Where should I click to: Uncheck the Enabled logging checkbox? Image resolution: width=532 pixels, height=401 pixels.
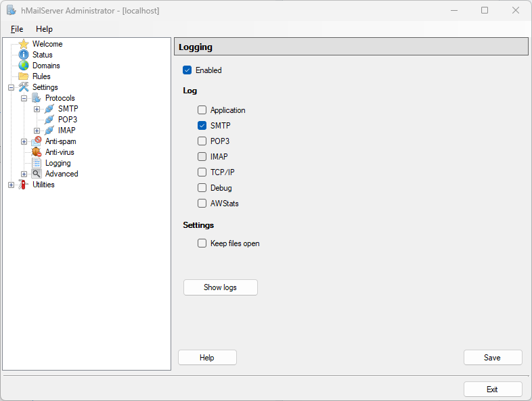187,70
